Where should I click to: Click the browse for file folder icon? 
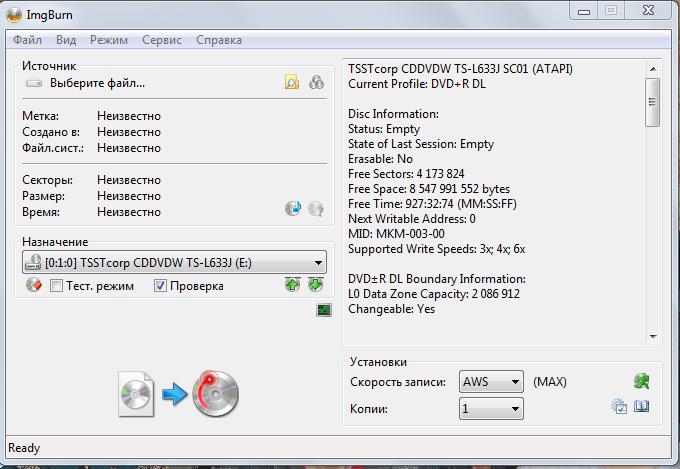[x=291, y=83]
